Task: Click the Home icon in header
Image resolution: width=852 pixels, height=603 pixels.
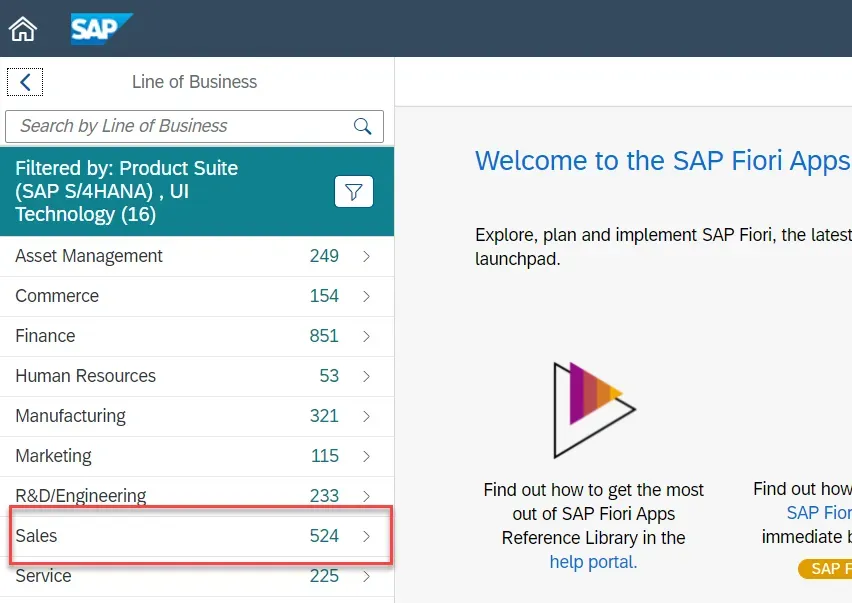Action: 23,29
